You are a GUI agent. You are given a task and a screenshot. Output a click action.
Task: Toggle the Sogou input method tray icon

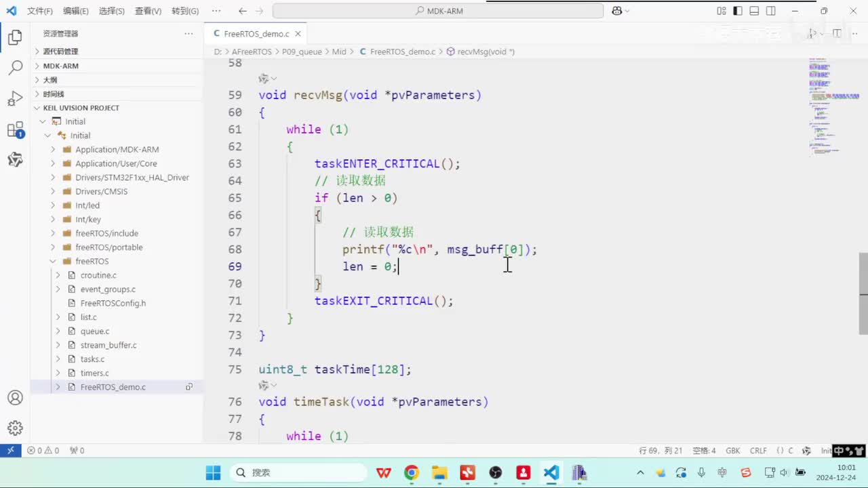pyautogui.click(x=746, y=472)
